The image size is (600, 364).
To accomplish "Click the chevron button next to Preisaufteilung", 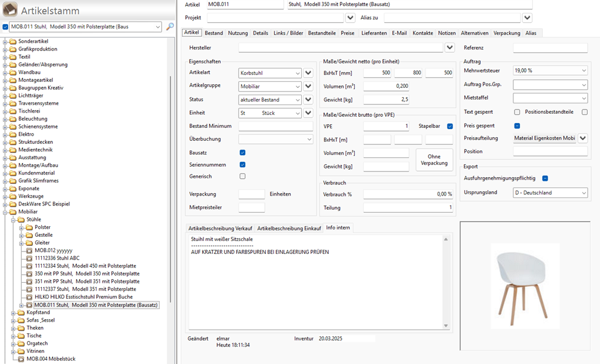I will coord(583,138).
